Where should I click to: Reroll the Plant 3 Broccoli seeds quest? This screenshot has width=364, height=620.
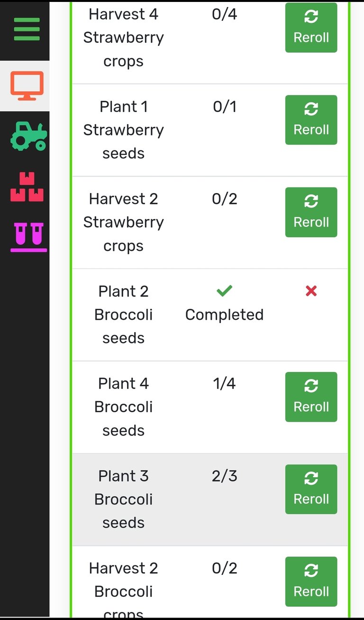(x=311, y=489)
